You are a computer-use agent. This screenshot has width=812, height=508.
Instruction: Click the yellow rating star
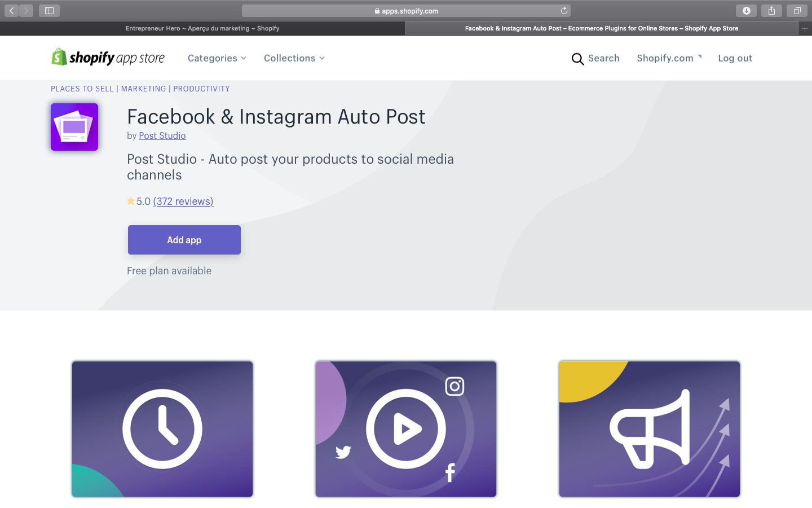[131, 201]
